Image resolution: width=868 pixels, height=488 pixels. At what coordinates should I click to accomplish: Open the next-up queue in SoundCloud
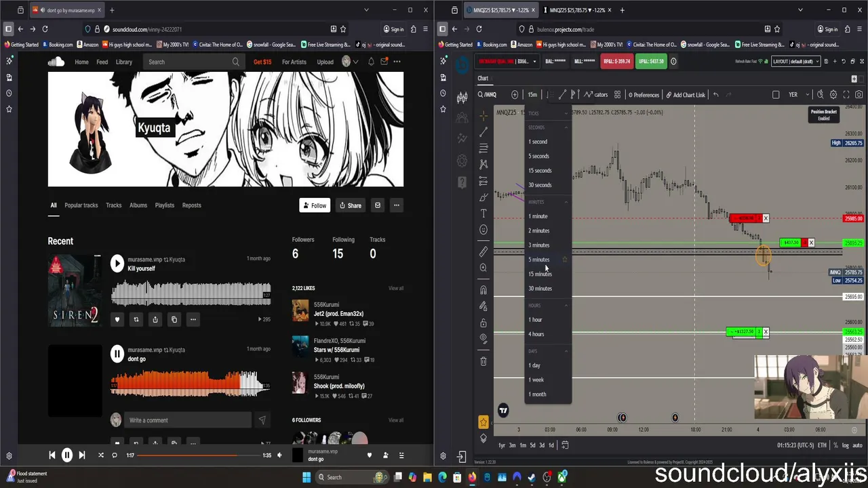[401, 455]
